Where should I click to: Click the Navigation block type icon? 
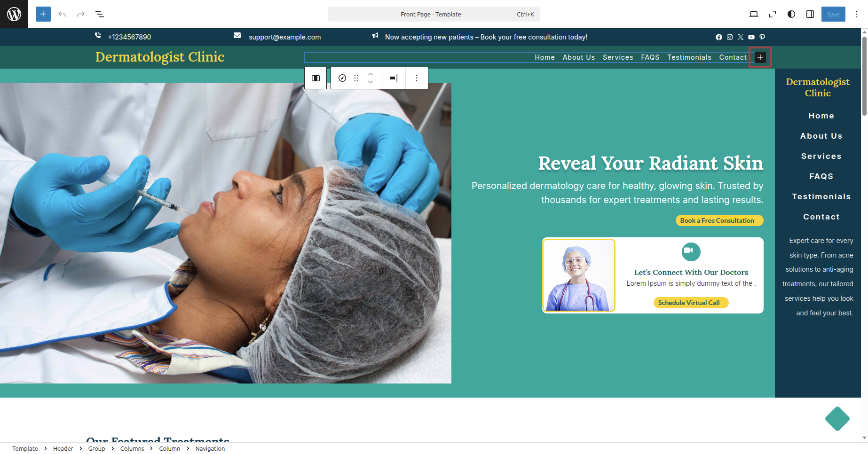(342, 78)
